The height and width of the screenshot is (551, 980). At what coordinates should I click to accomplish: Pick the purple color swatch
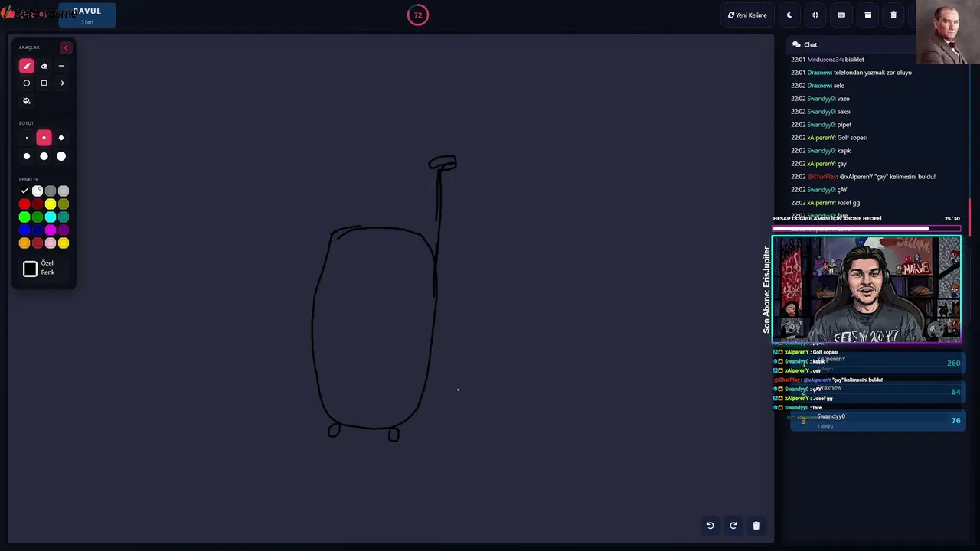click(64, 230)
